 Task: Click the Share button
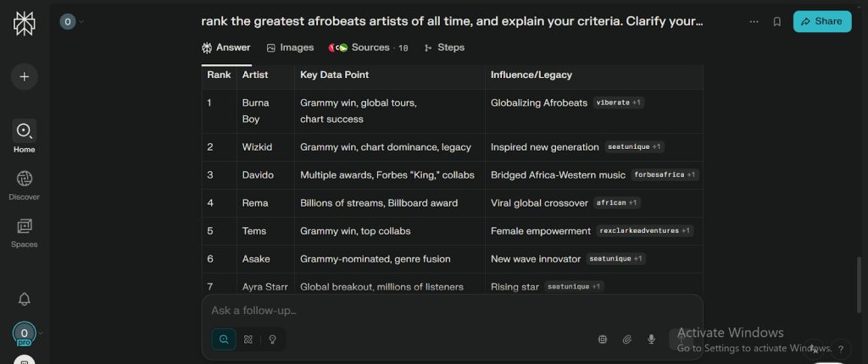coord(822,21)
